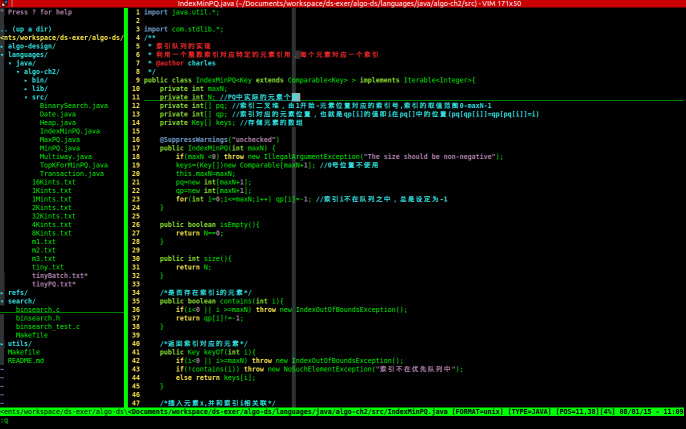Select 4Kints.txt in the tree
Image resolution: width=686 pixels, height=429 pixels.
pos(52,225)
